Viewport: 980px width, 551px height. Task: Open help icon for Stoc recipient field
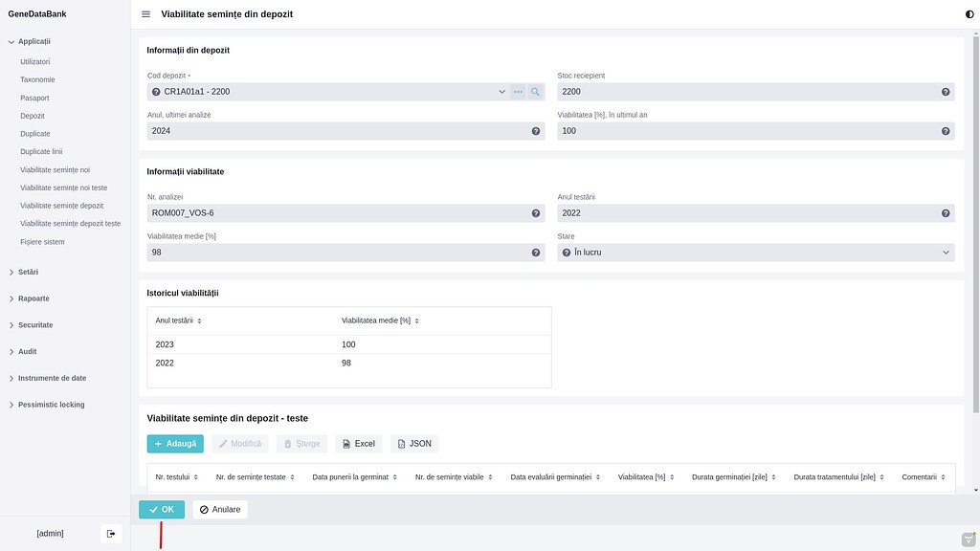(x=946, y=92)
